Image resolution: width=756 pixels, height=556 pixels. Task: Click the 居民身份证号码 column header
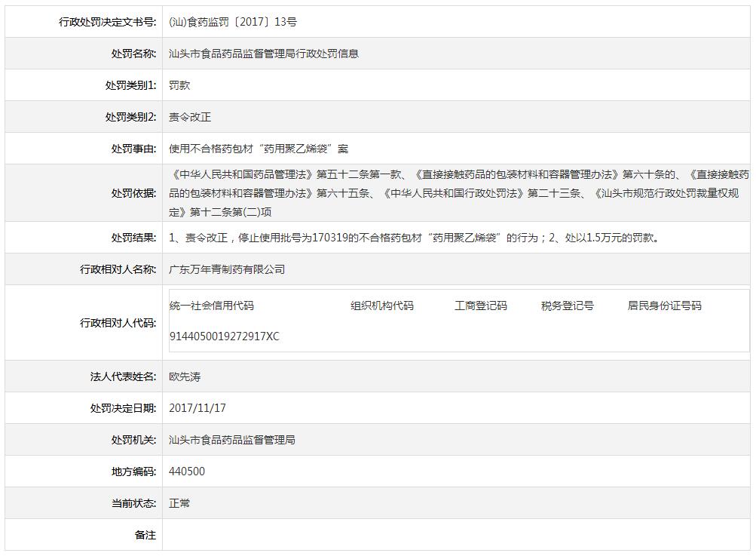click(665, 306)
